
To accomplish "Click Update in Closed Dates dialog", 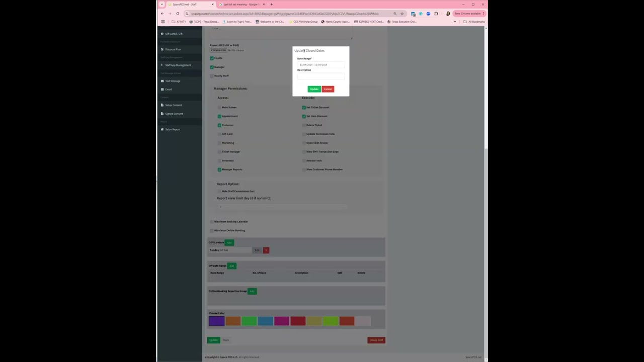I will [x=314, y=89].
